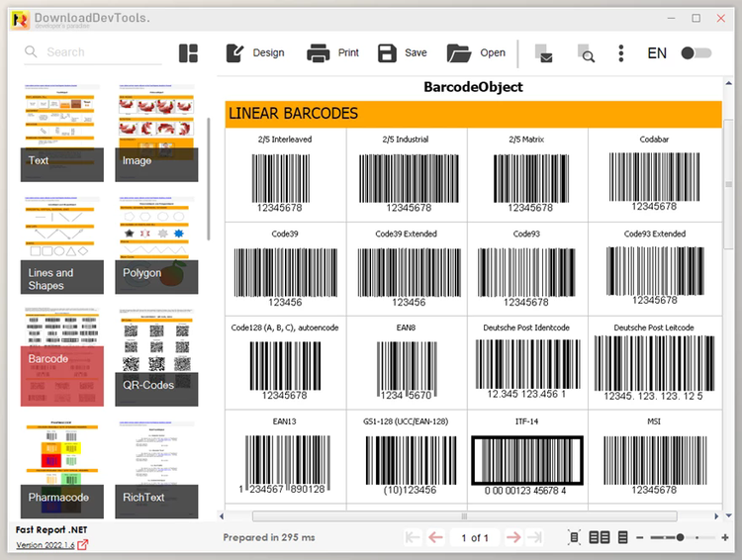Click the Code128 autoencode barcode
The width and height of the screenshot is (742, 560).
tap(285, 371)
